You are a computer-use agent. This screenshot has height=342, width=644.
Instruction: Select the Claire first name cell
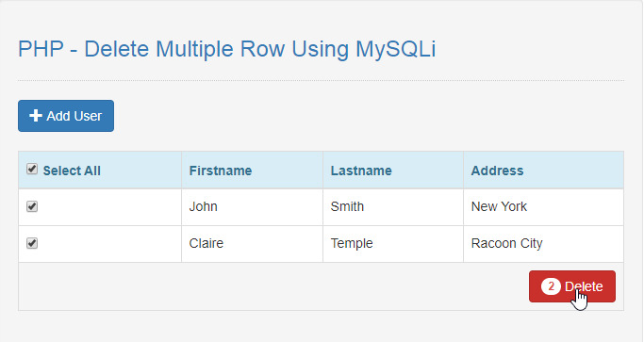[x=252, y=244]
